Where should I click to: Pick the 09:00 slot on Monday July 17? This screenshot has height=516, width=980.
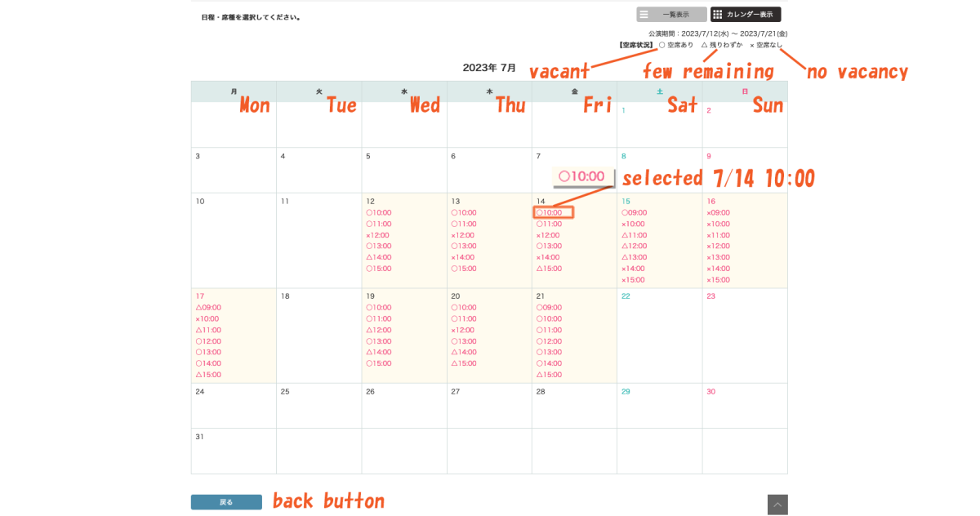208,308
